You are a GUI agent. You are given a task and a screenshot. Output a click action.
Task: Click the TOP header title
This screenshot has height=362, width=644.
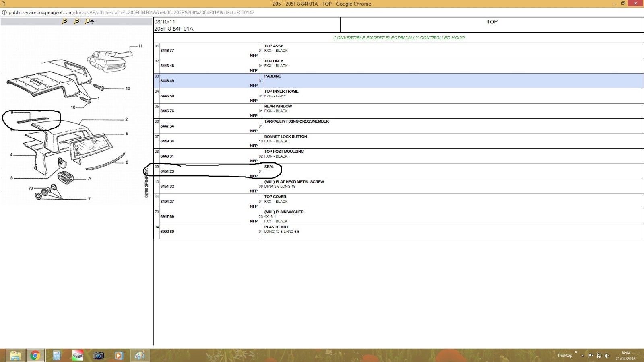click(x=492, y=22)
